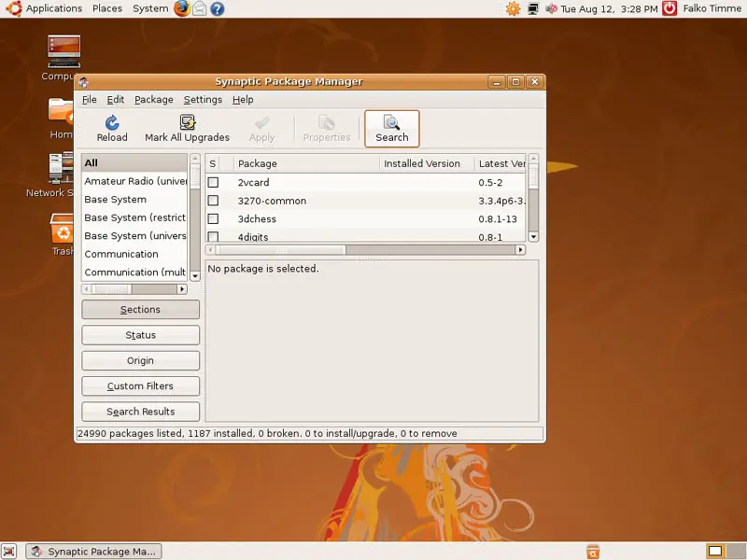Open the Settings menu
The height and width of the screenshot is (560, 747).
(x=203, y=100)
